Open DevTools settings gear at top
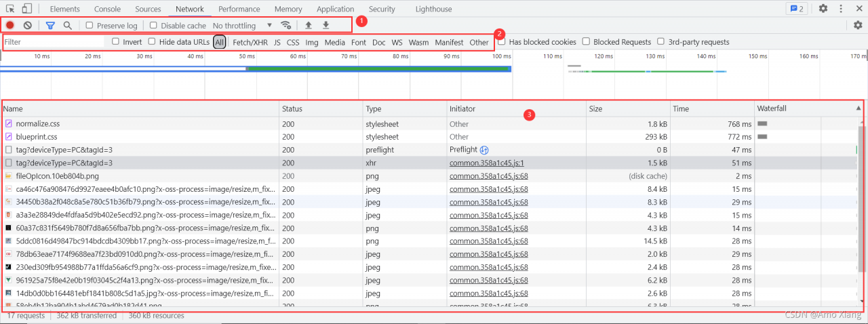868x324 pixels. [x=823, y=9]
